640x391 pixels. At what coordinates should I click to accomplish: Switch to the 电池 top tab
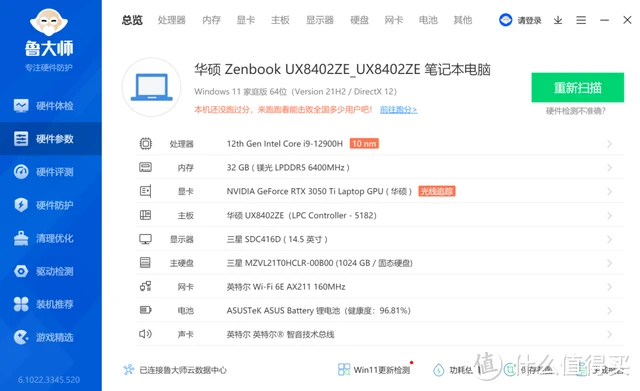428,20
